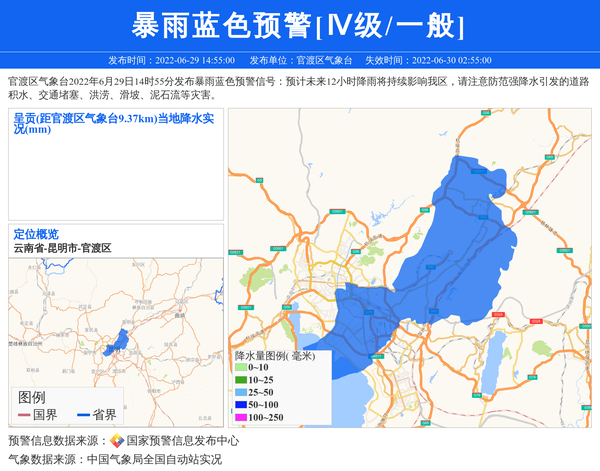This screenshot has width=600, height=471.
Task: Click the 暴雨蓝色预警 title banner
Action: click(299, 25)
